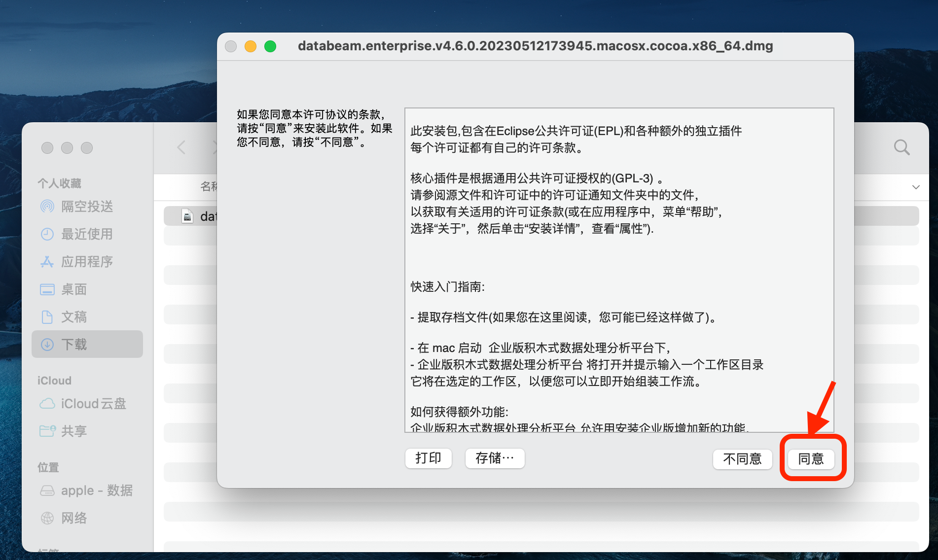Select 桌面 in the Finder sidebar
This screenshot has width=938, height=560.
(74, 289)
